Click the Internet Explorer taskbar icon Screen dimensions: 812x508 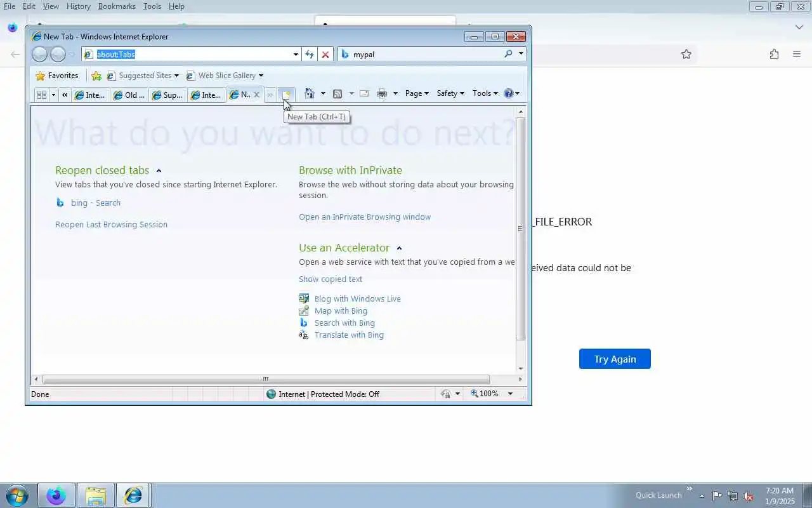(x=133, y=495)
